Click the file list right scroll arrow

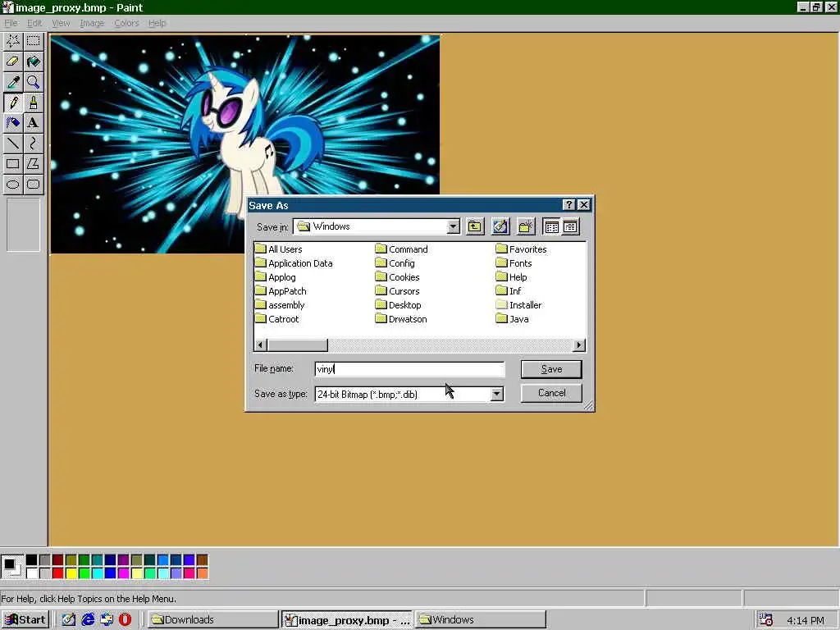coord(578,345)
